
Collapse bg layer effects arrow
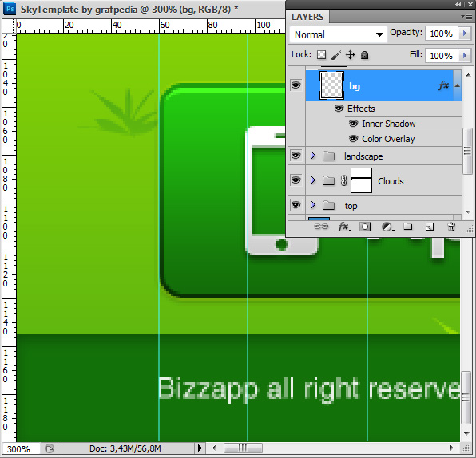click(x=457, y=86)
